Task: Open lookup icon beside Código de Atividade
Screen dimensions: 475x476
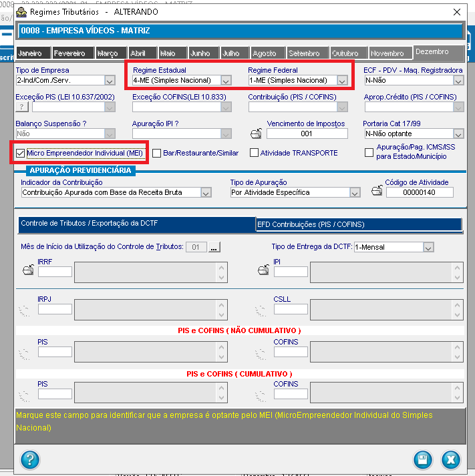Action: pyautogui.click(x=377, y=190)
